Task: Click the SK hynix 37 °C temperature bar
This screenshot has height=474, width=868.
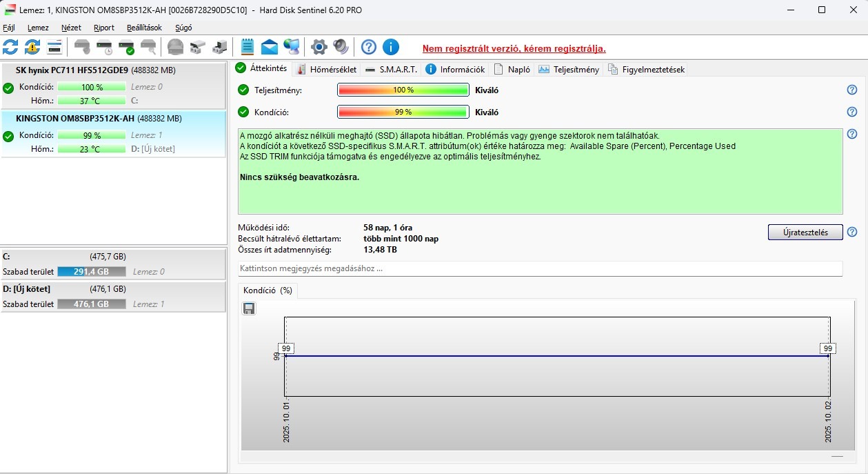Action: [92, 100]
